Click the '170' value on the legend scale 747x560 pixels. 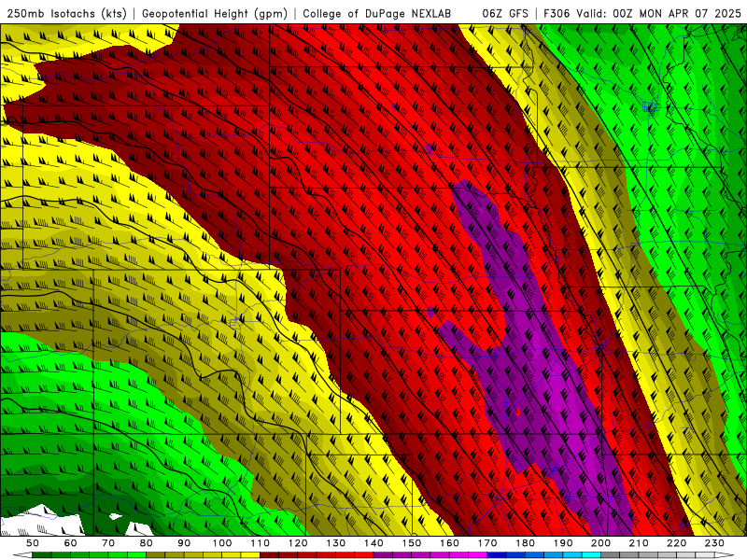[487, 543]
